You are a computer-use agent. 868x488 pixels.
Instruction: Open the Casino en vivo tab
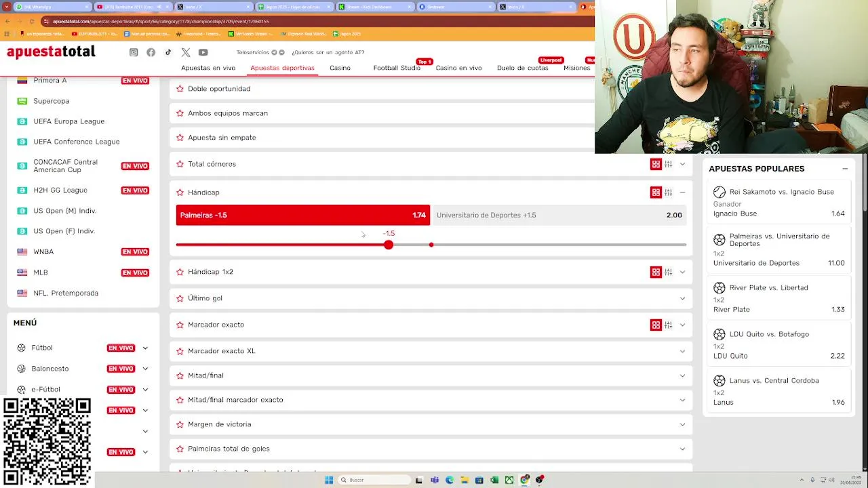coord(458,68)
